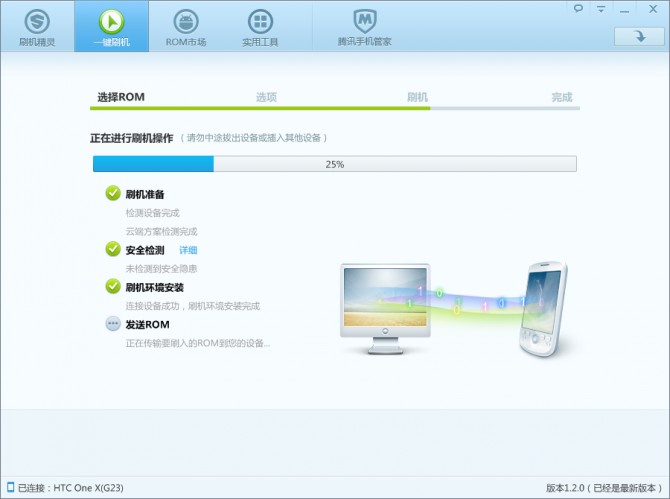This screenshot has height=499, width=670.
Task: Click the pending dots icon beside 发送ROM
Action: pos(113,323)
